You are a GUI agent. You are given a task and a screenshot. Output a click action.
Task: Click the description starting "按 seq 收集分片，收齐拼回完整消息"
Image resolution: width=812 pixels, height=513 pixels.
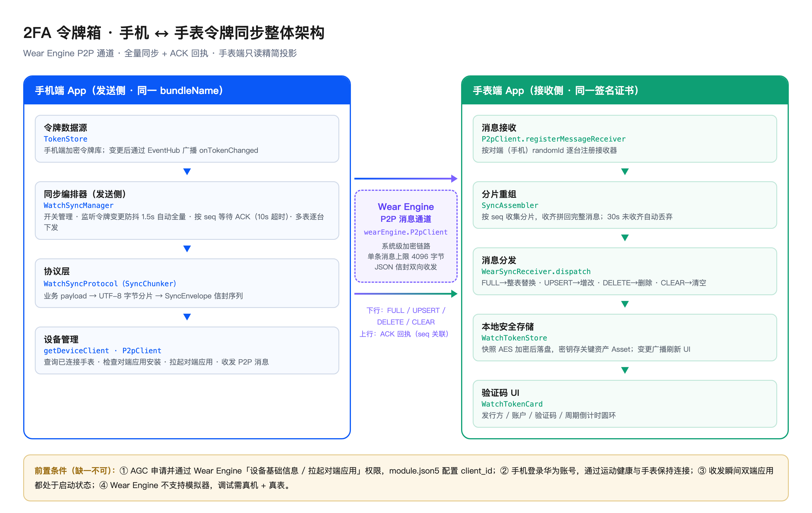pyautogui.click(x=577, y=217)
